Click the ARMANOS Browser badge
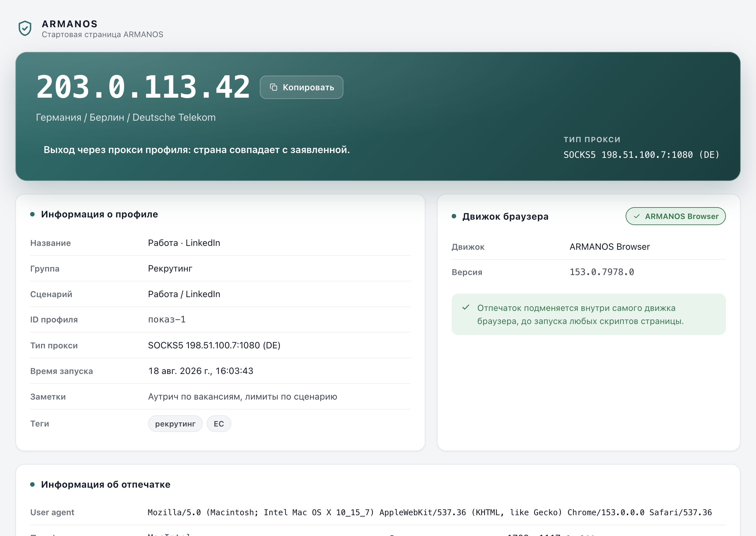Image resolution: width=756 pixels, height=536 pixels. click(x=676, y=216)
